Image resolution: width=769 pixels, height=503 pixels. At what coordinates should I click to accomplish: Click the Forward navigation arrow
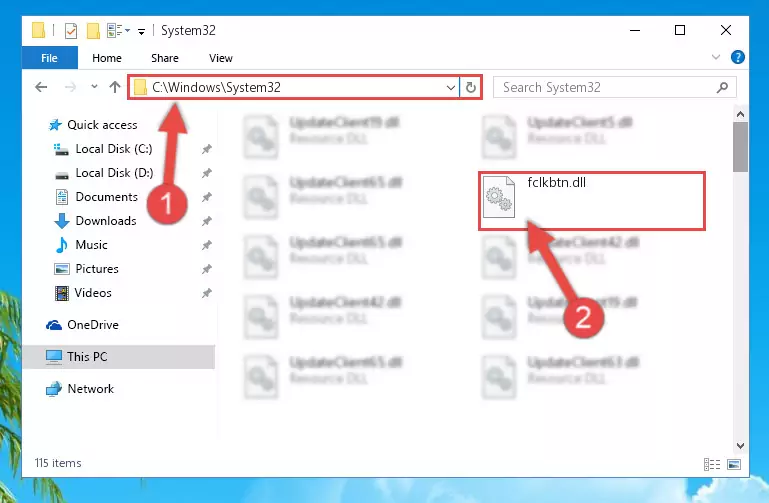coord(71,87)
